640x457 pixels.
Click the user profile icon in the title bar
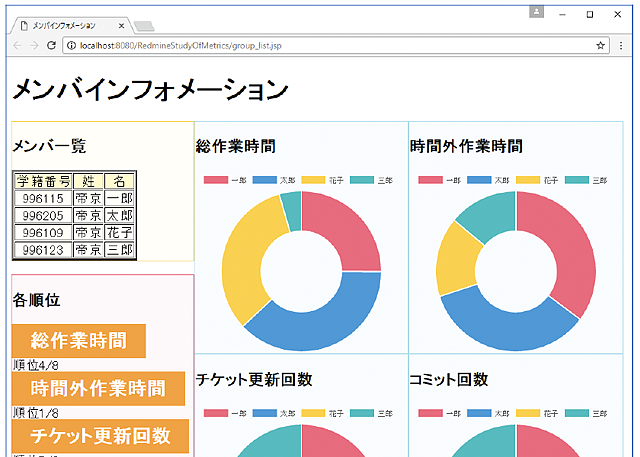pyautogui.click(x=537, y=12)
